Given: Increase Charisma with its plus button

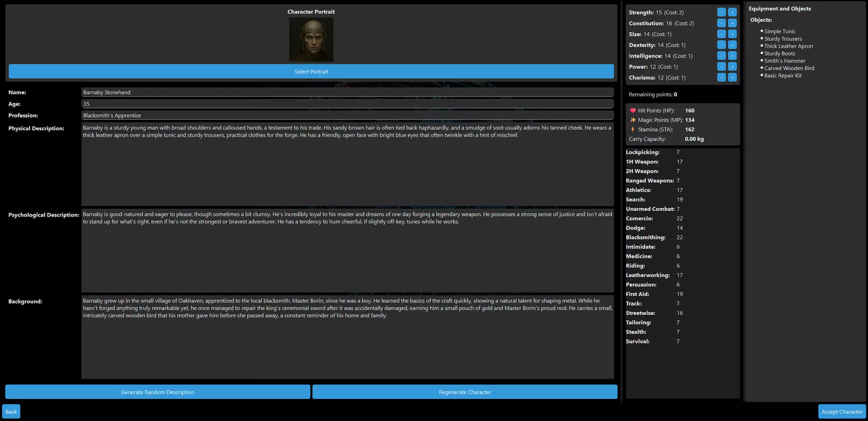Looking at the screenshot, I should (x=732, y=77).
